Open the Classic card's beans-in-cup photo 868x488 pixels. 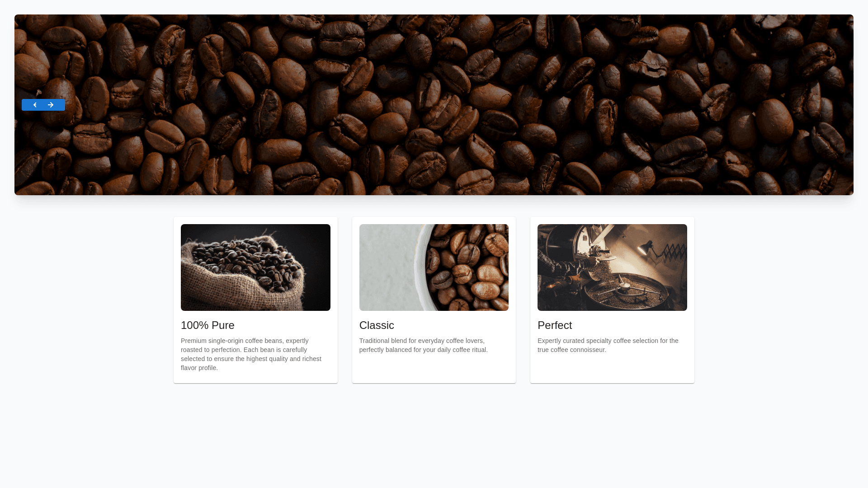pos(434,267)
